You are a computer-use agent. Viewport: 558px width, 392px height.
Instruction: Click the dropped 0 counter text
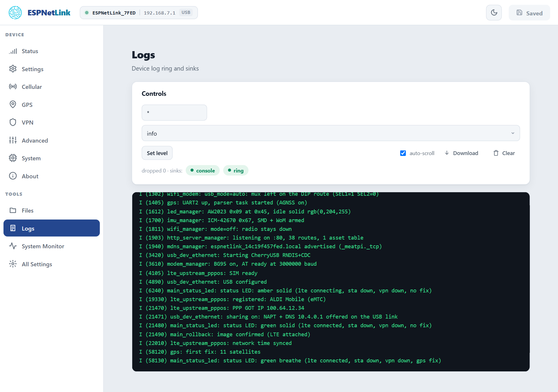(x=154, y=171)
